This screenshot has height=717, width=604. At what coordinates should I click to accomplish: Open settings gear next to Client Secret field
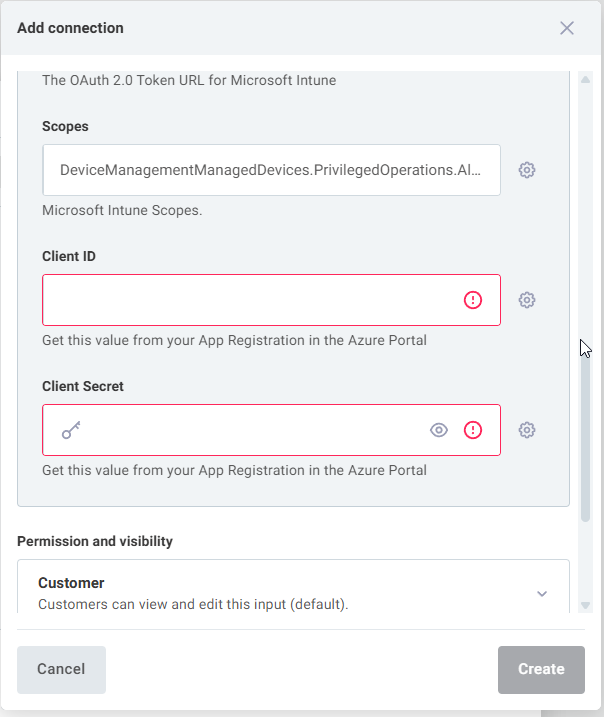pyautogui.click(x=527, y=430)
